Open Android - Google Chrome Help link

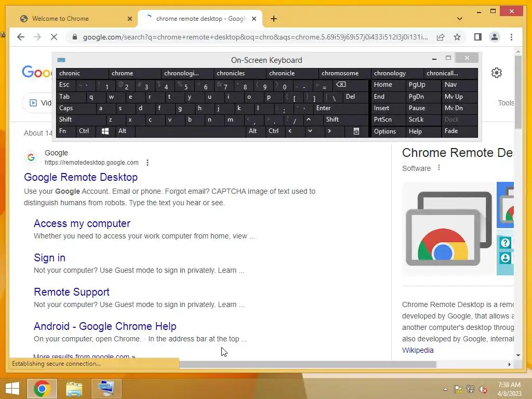tap(105, 326)
